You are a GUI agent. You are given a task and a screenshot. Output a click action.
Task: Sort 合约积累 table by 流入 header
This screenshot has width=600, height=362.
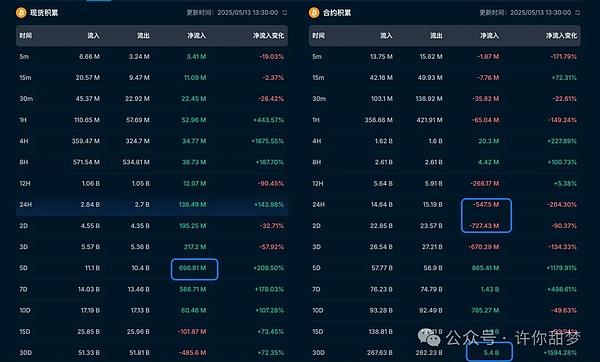pyautogui.click(x=386, y=36)
